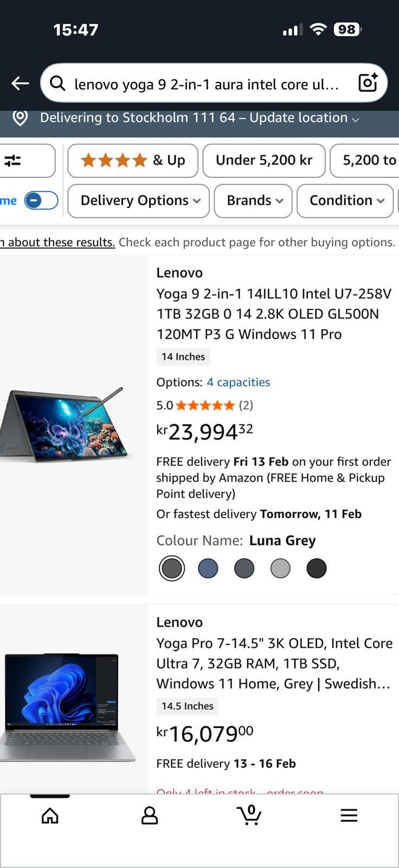Go to the Home tab icon

coord(50,815)
